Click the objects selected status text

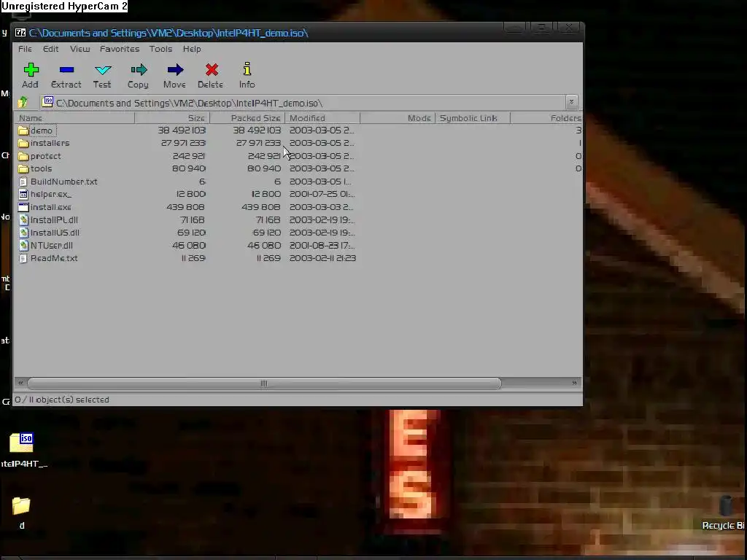point(62,400)
